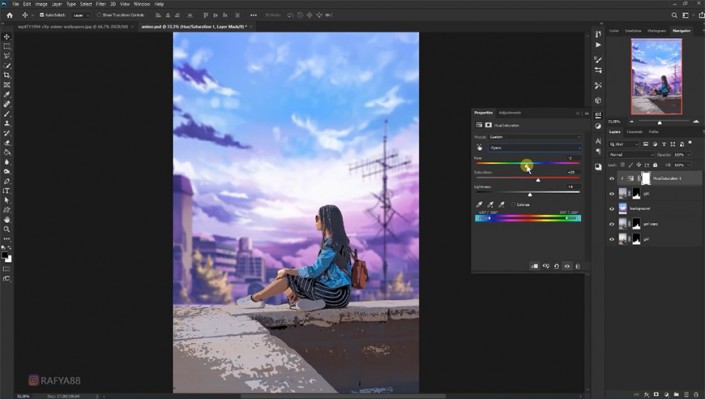
Task: Select the Zoom tool
Action: [7, 229]
